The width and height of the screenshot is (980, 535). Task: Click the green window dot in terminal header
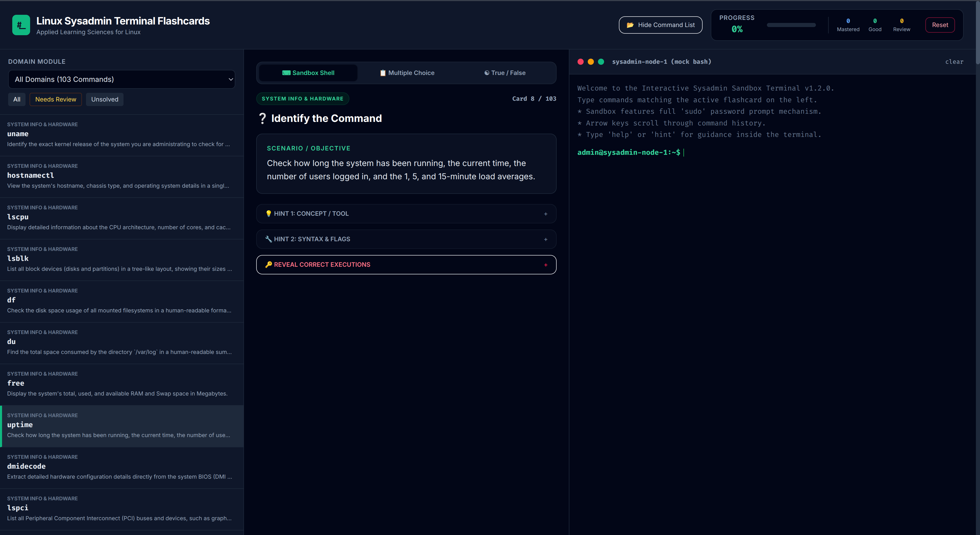click(601, 62)
